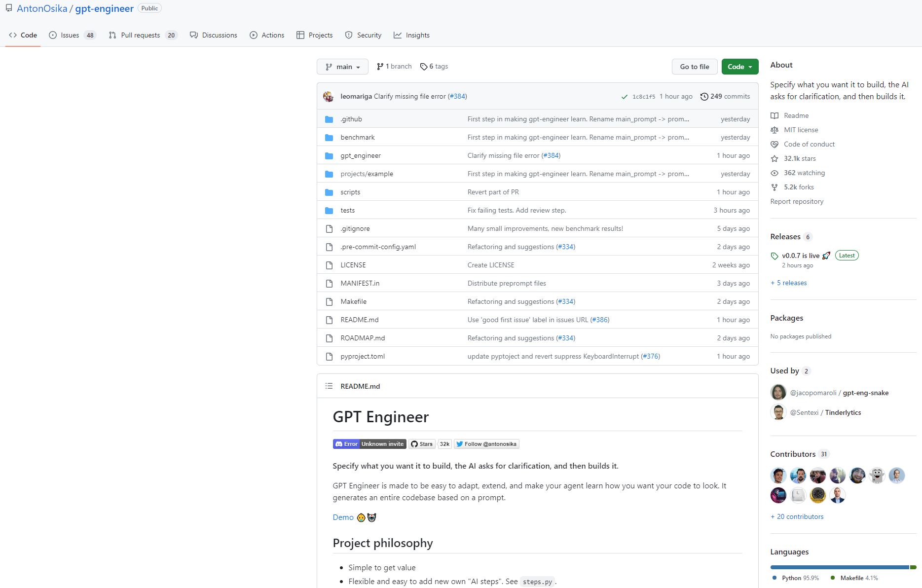Screen dimensions: 922x588
Task: Switch to the Issues tab
Action: 72,35
